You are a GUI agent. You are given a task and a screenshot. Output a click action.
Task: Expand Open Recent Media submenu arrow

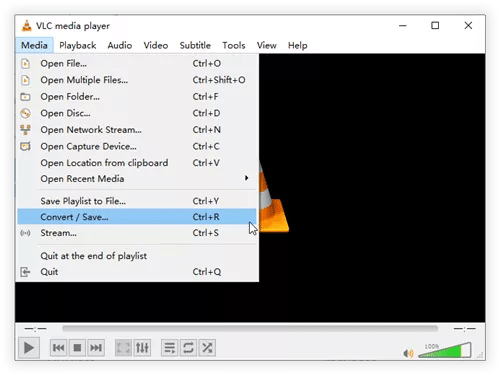tap(246, 178)
